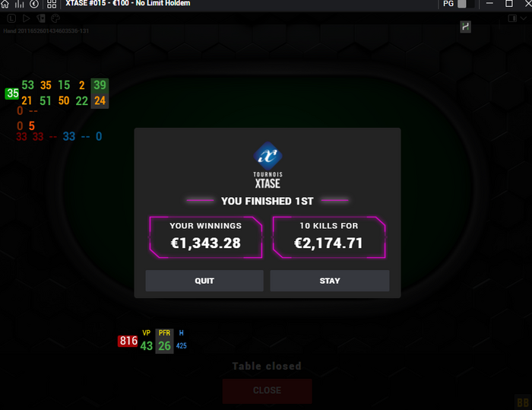532x410 pixels.
Task: Click the BB toggle in bottom corner
Action: pos(523,402)
